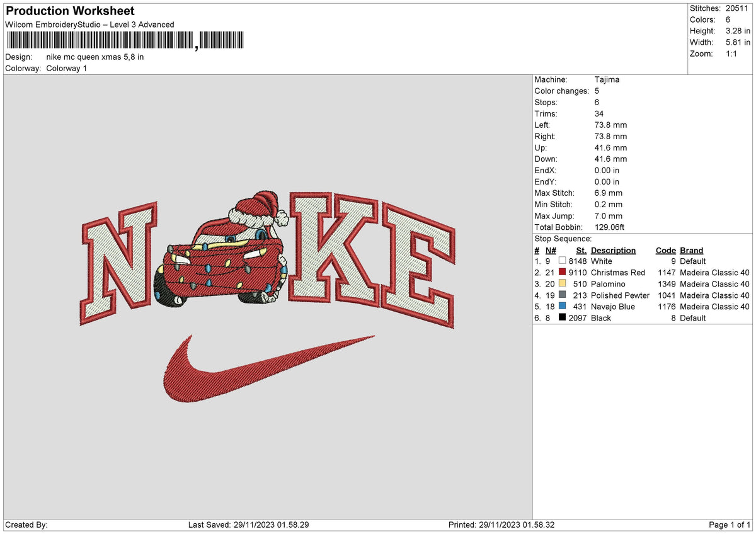Click the Up value 41.6 mm
Image resolution: width=756 pixels, height=534 pixels.
click(x=610, y=147)
